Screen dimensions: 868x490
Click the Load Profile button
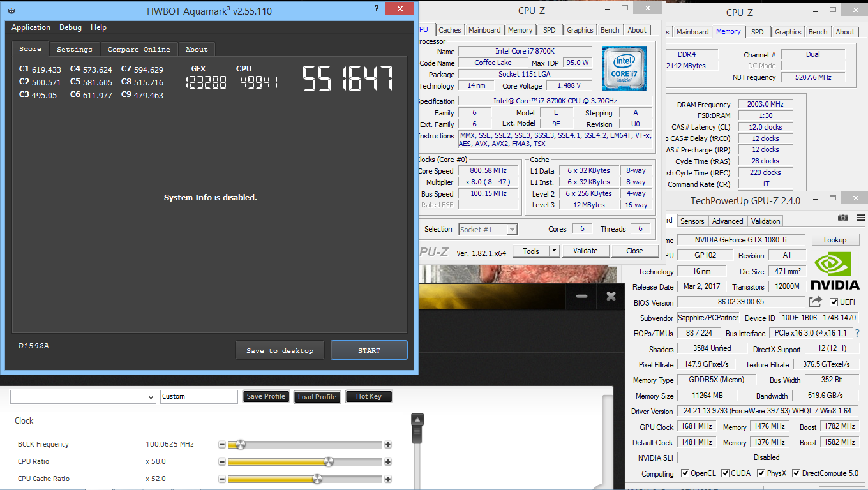(x=317, y=397)
